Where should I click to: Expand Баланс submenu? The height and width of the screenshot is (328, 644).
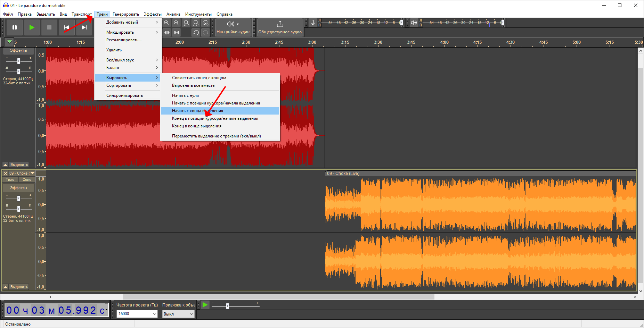pyautogui.click(x=128, y=68)
